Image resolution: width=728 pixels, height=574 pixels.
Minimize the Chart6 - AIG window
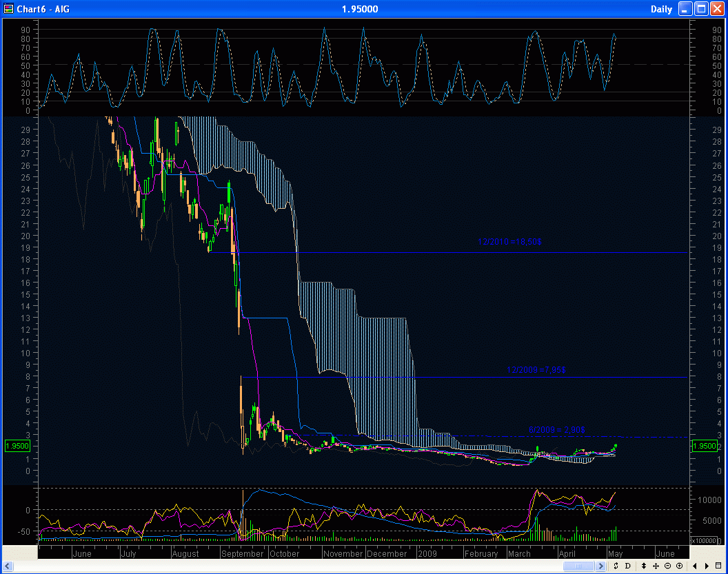coord(685,8)
